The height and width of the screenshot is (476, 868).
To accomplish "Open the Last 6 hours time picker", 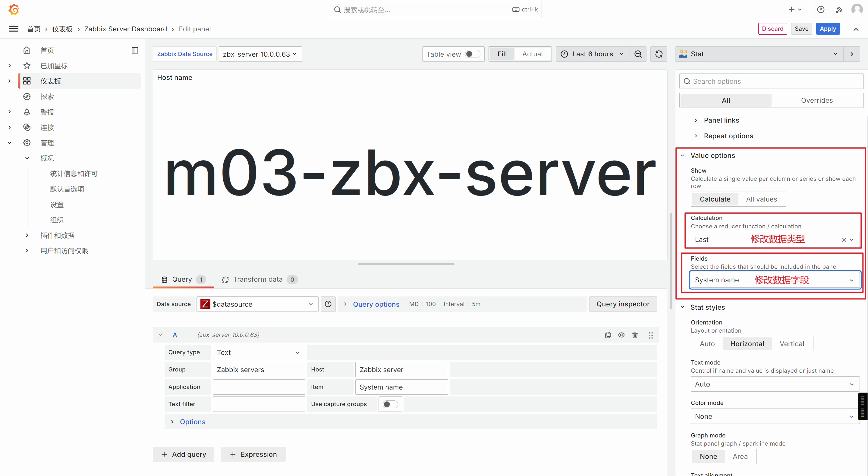I will [x=593, y=54].
